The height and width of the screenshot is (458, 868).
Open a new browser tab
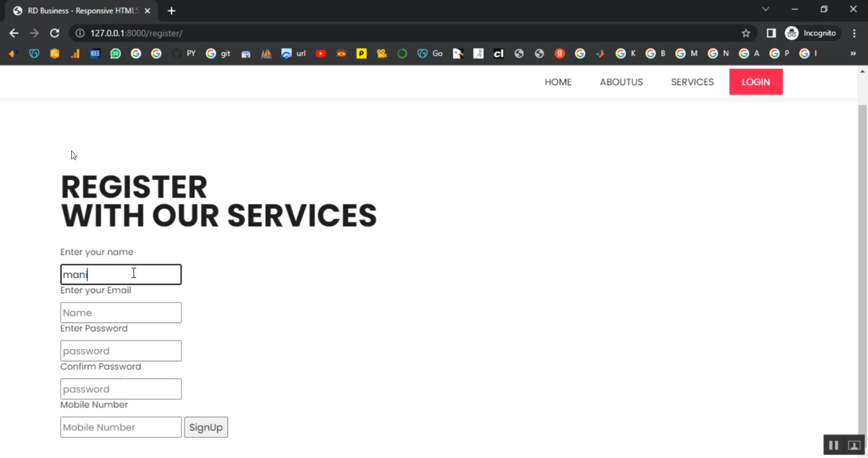(x=171, y=10)
